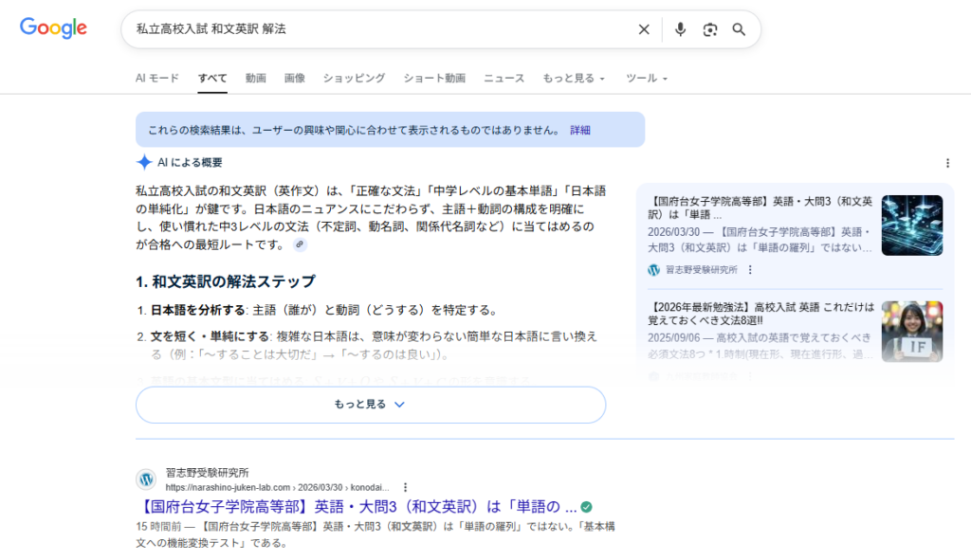The width and height of the screenshot is (971, 560).
Task: Open the ニュース tab
Action: coord(504,78)
